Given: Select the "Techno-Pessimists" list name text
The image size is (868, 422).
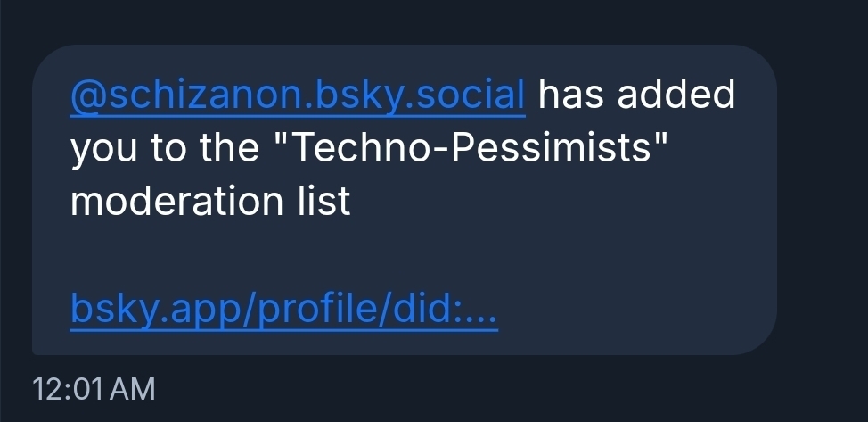Looking at the screenshot, I should click(x=477, y=148).
